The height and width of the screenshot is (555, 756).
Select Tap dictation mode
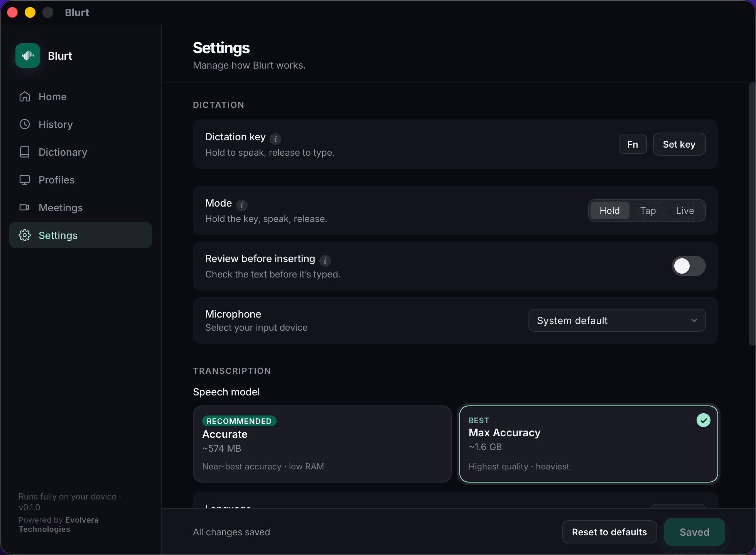click(648, 210)
